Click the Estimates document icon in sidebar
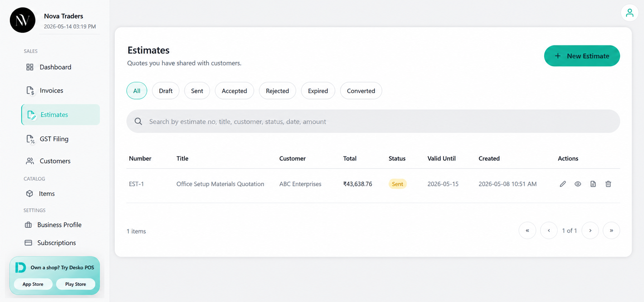The width and height of the screenshot is (644, 302). click(x=31, y=115)
